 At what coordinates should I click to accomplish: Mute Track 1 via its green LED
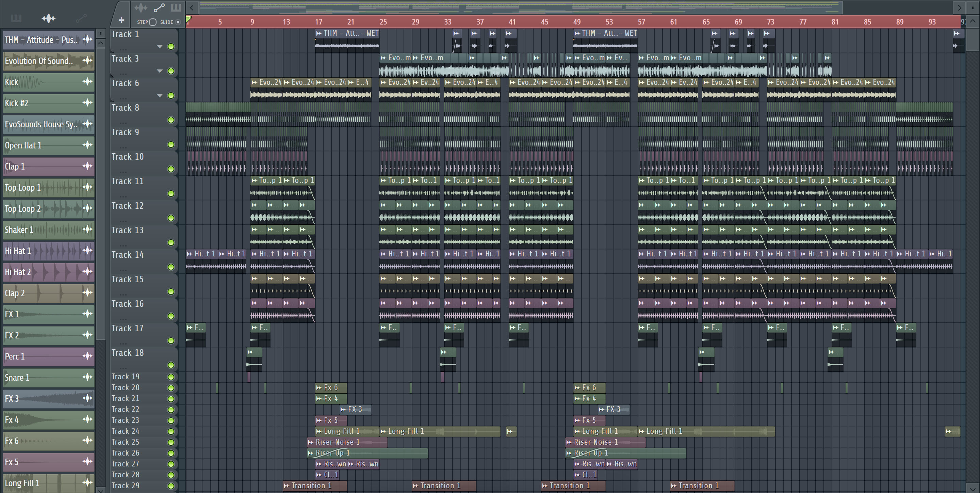pyautogui.click(x=171, y=46)
